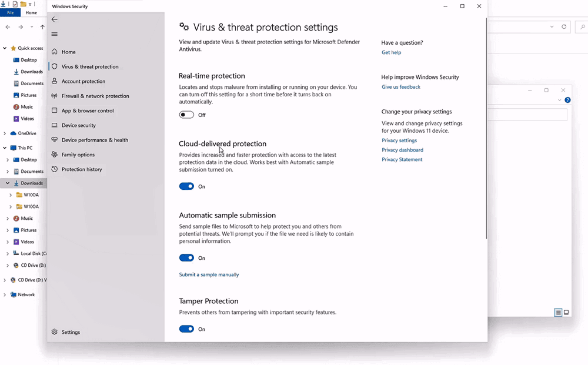Click the Device performance heart icon
The width and height of the screenshot is (588, 365).
tap(54, 139)
